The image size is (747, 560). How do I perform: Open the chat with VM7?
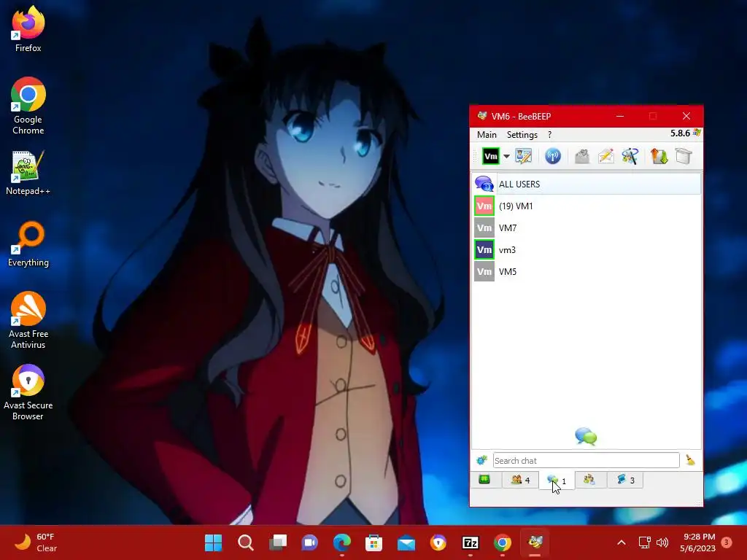click(x=587, y=228)
